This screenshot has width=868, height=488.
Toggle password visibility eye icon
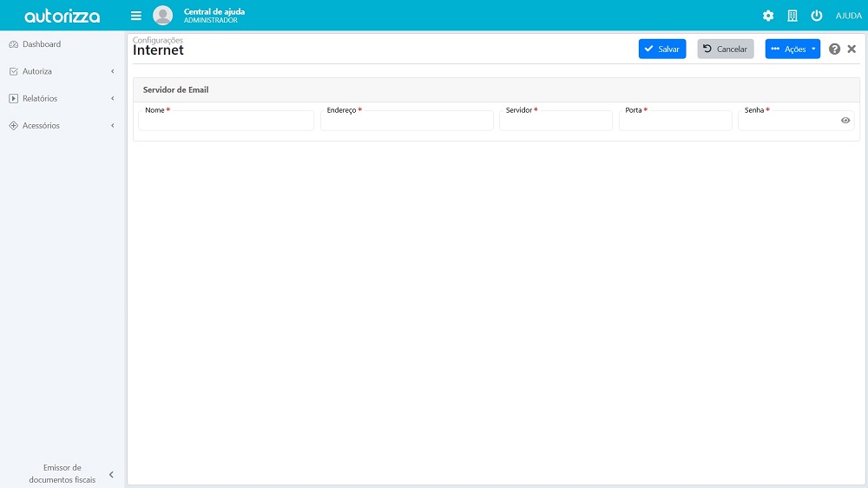845,121
